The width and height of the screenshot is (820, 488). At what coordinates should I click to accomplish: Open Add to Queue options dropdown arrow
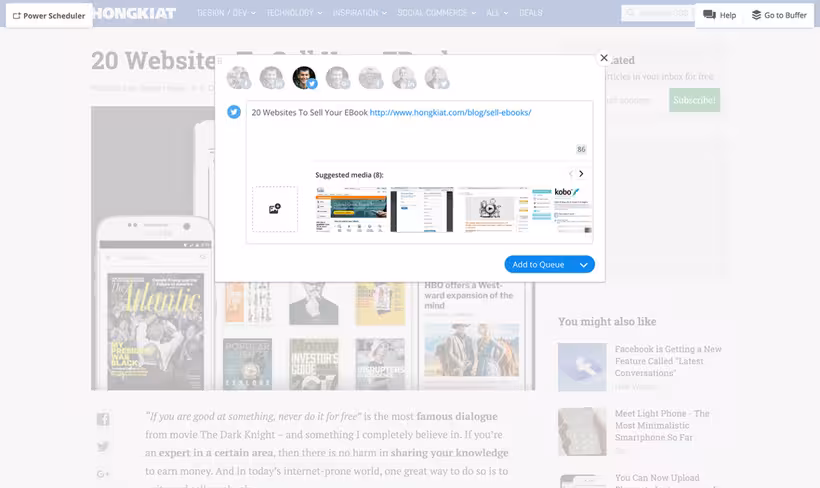(584, 265)
